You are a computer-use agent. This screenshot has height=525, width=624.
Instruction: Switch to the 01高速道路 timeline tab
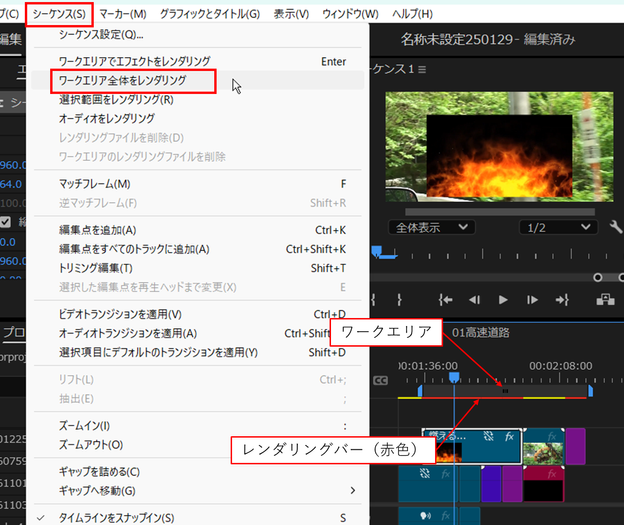click(x=481, y=333)
